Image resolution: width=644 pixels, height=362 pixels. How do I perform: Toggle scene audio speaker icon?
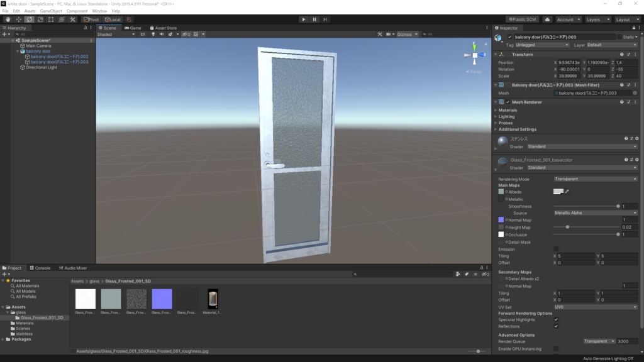tap(162, 35)
